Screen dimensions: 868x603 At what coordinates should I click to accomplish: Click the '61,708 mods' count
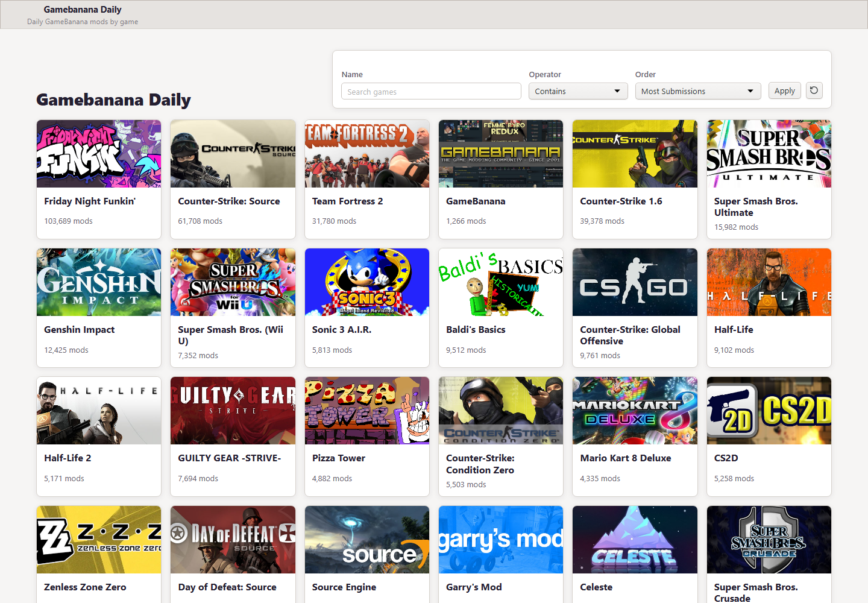click(x=200, y=221)
